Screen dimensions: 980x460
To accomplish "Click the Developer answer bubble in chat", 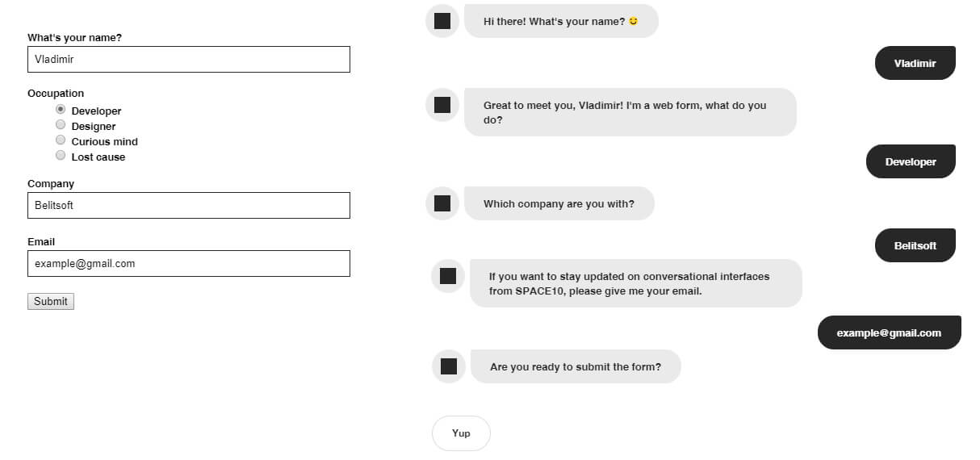I will (x=911, y=161).
